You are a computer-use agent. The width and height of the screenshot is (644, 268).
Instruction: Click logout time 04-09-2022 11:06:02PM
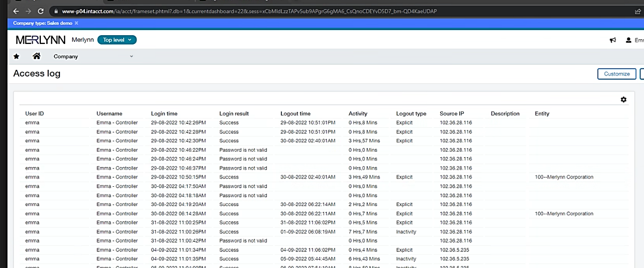tap(308, 250)
